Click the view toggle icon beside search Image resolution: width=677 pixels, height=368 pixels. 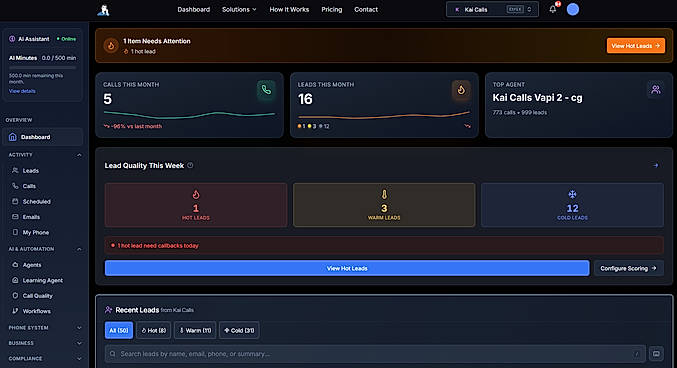[x=656, y=354]
